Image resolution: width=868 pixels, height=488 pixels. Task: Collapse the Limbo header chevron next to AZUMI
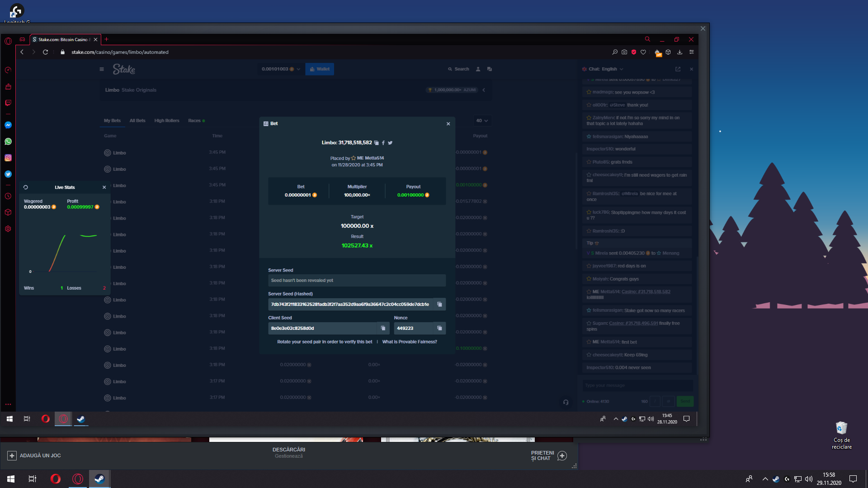[x=484, y=90]
